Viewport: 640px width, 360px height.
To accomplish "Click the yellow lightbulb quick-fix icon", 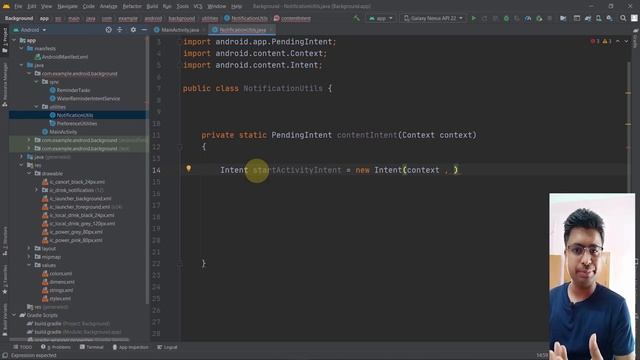I will coord(189,168).
